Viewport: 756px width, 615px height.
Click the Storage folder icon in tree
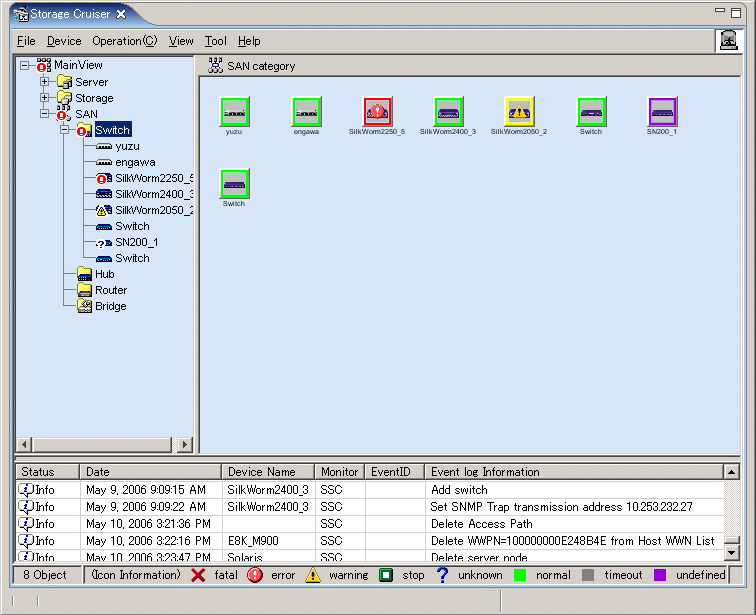[65, 98]
